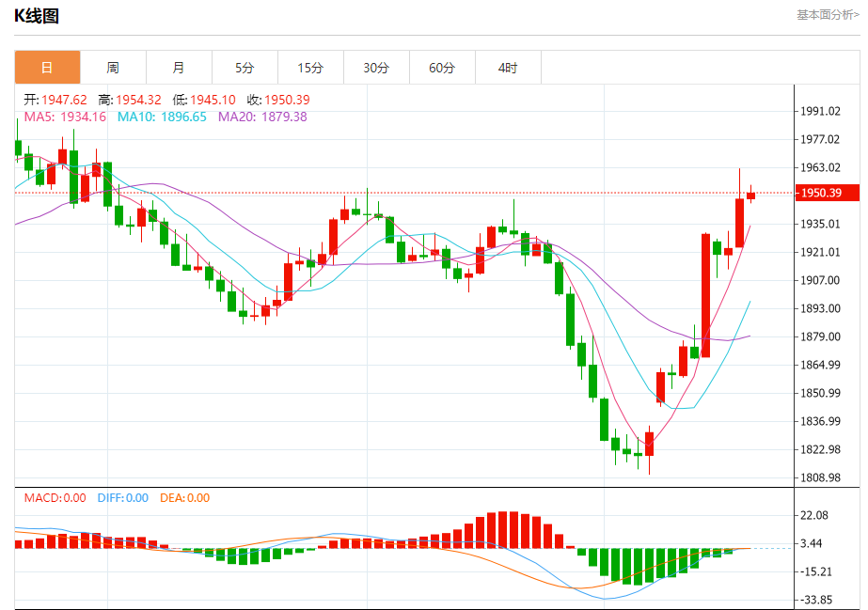
Task: Click the 1935.01 price axis label
Action: [x=820, y=224]
